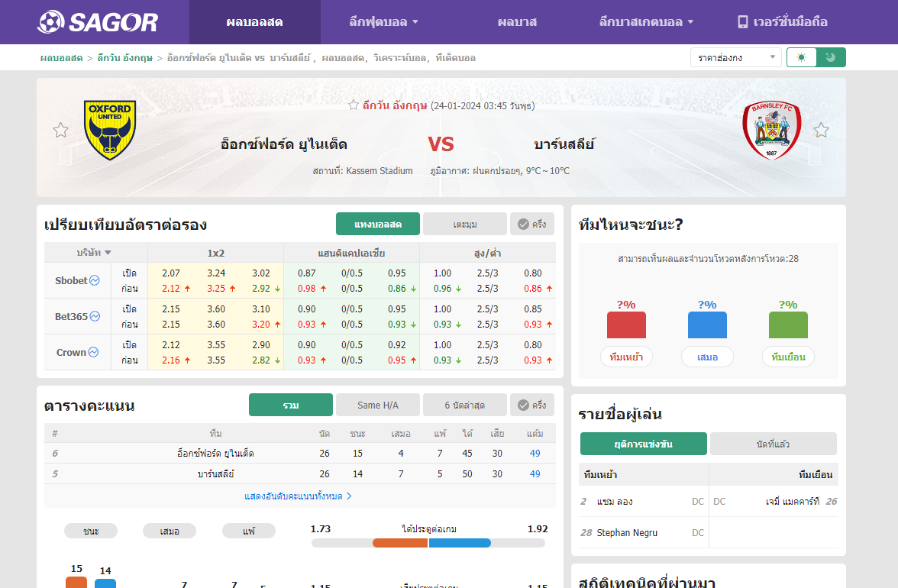Favorite Barnsley with the right star
This screenshot has width=898, height=588.
821,130
